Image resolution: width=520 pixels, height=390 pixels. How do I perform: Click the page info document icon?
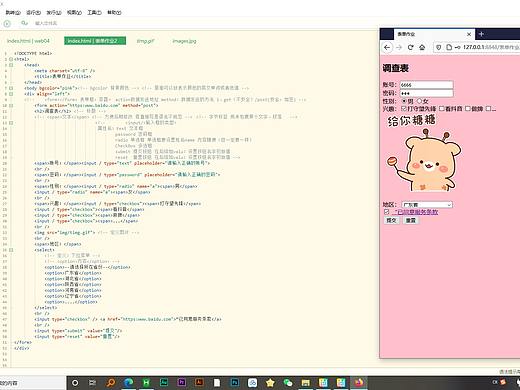(449, 47)
